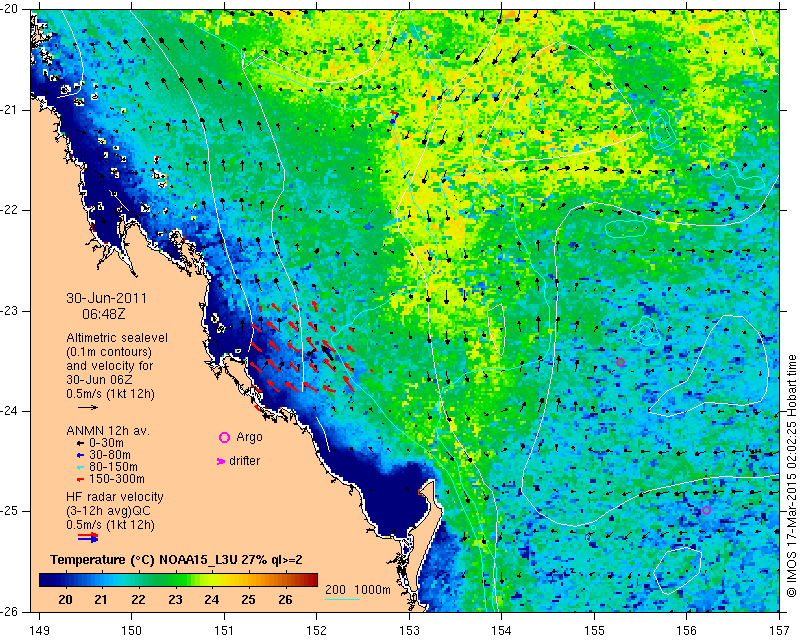Click the longitude axis label 153
The image size is (800, 640).
pyautogui.click(x=409, y=631)
